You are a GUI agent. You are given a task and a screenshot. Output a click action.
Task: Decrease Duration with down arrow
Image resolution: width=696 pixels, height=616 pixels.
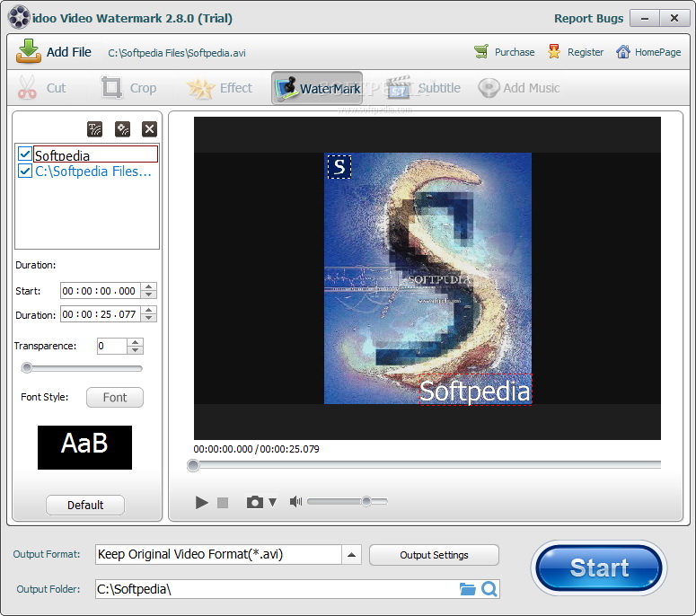149,318
